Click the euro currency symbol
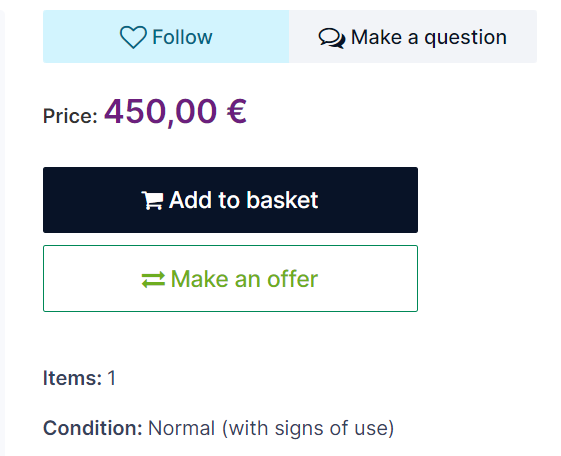The width and height of the screenshot is (561, 456). pos(236,111)
